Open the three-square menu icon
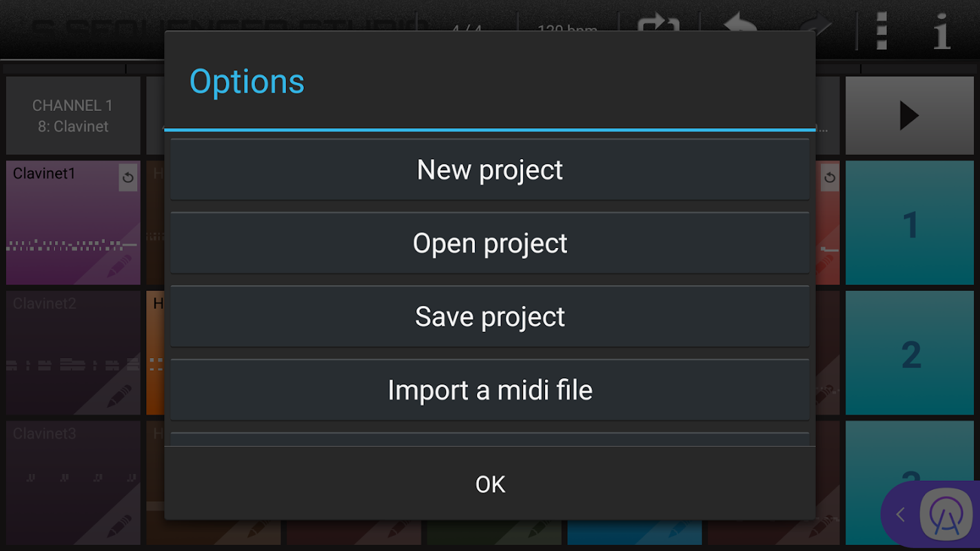 [881, 30]
